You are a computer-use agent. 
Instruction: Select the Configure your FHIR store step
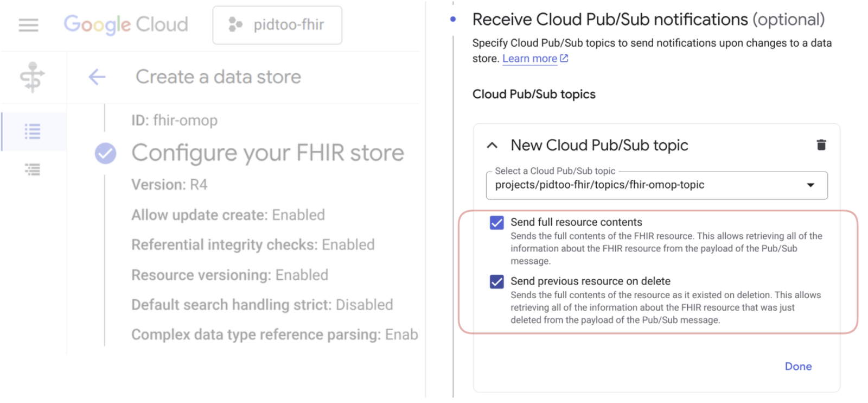click(267, 153)
